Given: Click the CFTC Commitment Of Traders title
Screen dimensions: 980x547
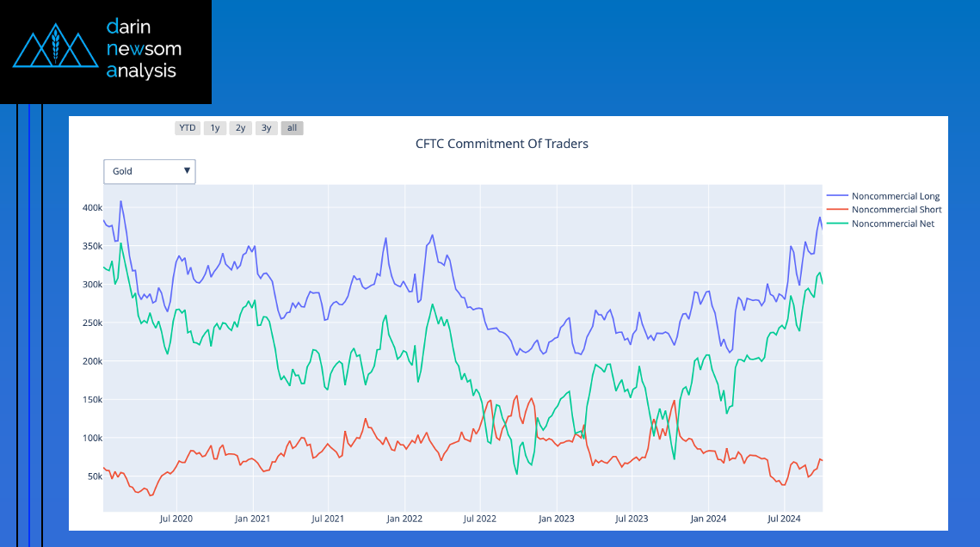Looking at the screenshot, I should [x=502, y=144].
